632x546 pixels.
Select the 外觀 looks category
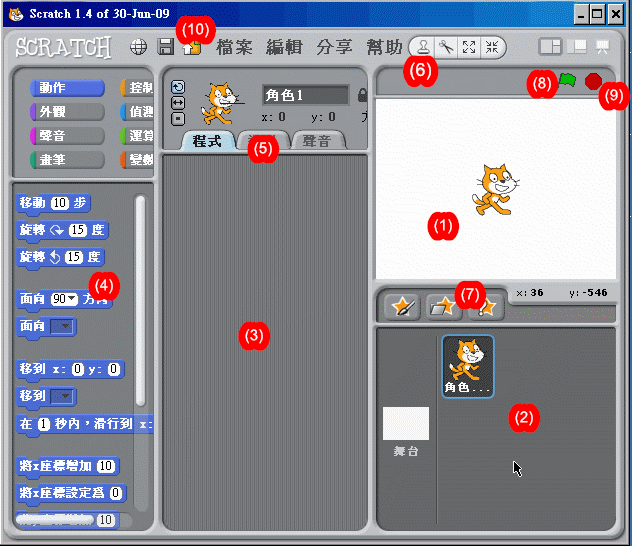coord(67,112)
